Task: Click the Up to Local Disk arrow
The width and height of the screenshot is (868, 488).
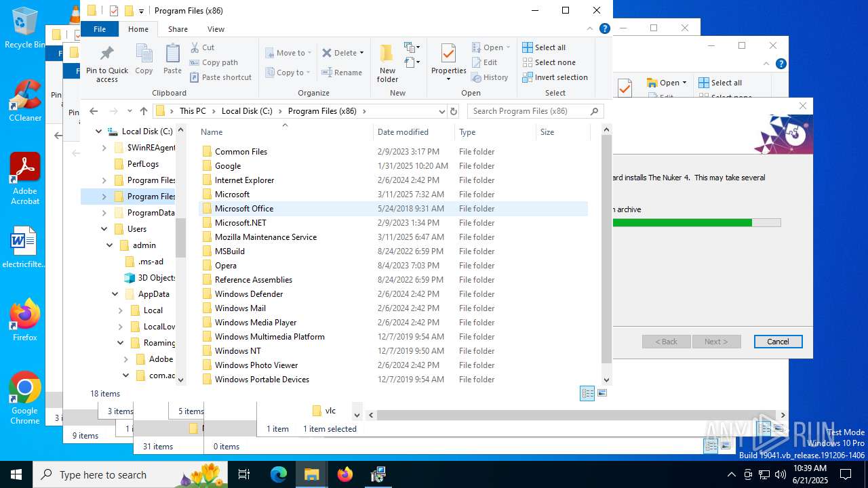Action: click(x=144, y=111)
